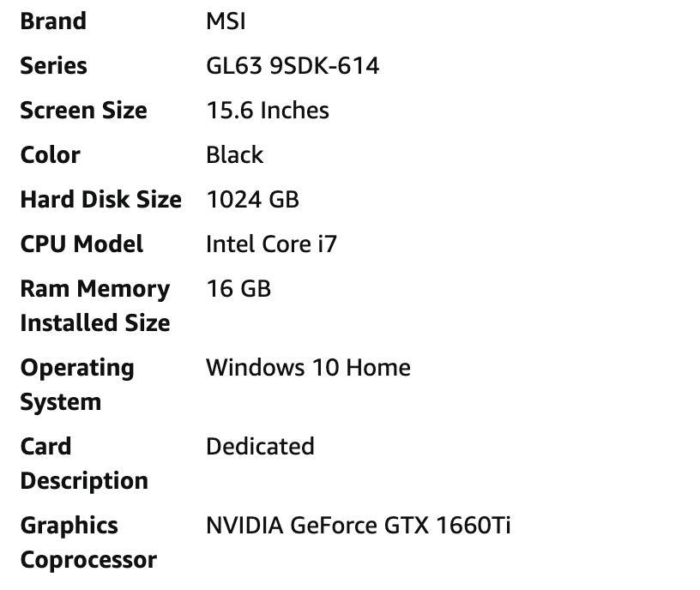The height and width of the screenshot is (590, 700).
Task: Select the Intel Core i7 text
Action: [271, 244]
